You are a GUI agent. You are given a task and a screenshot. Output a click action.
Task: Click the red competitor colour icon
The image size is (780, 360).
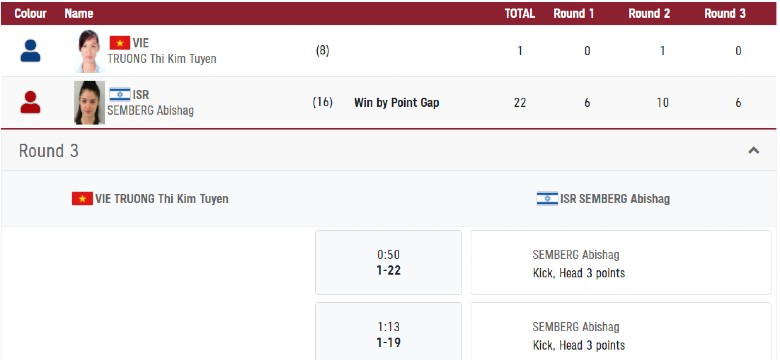[x=30, y=102]
